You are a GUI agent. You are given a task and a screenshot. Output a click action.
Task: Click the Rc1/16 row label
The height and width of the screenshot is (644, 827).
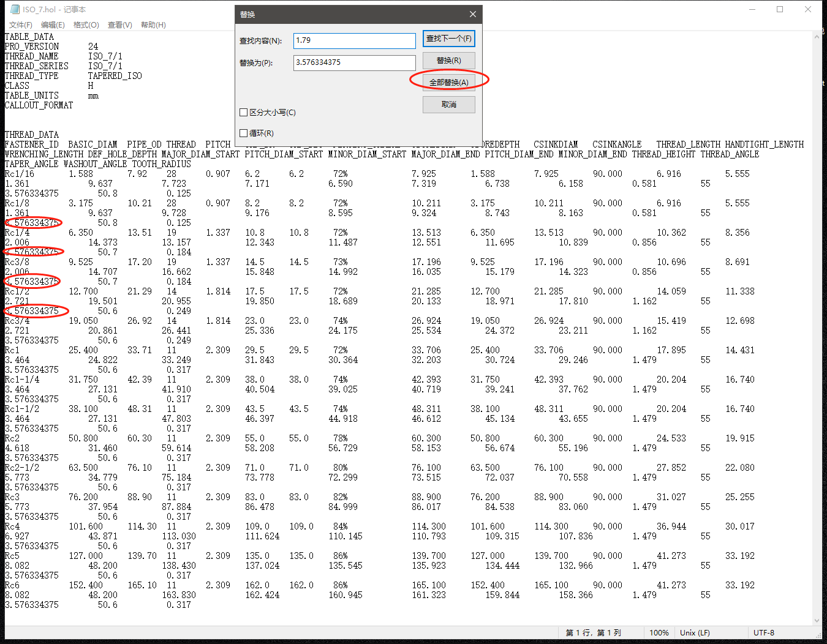point(20,174)
